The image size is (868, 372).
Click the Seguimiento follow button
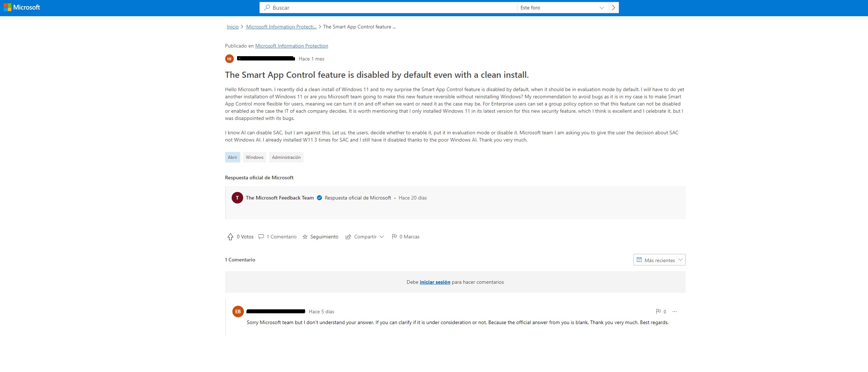[321, 237]
